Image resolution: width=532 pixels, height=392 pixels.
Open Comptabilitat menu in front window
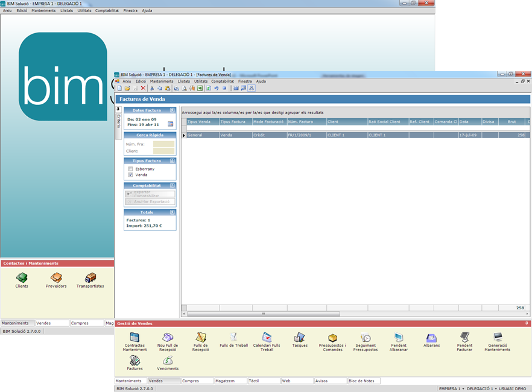223,81
